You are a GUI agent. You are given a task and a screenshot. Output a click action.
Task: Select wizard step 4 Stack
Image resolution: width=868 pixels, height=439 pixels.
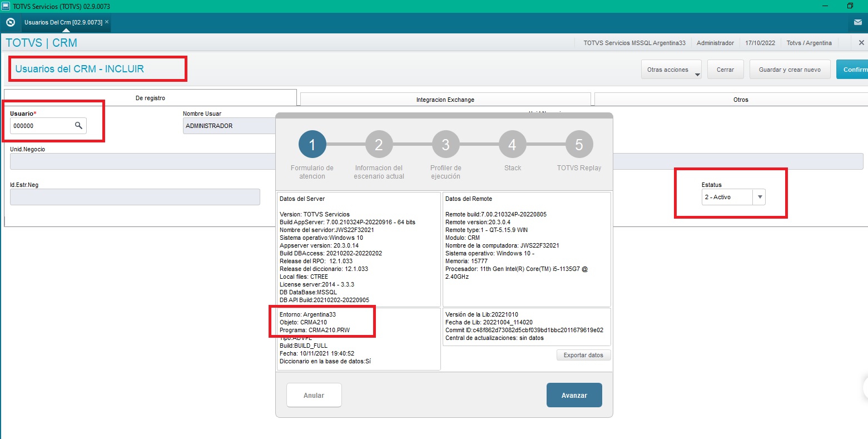pos(512,145)
